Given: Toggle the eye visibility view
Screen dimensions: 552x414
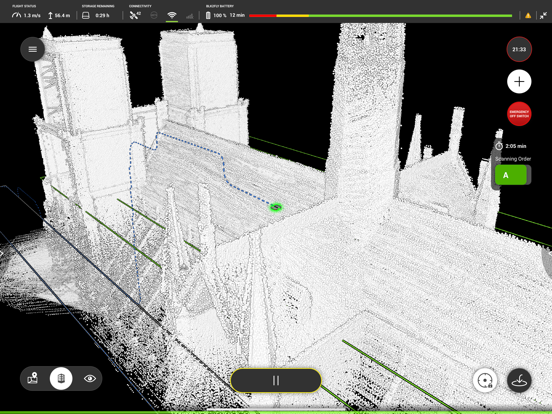Looking at the screenshot, I should (x=90, y=378).
